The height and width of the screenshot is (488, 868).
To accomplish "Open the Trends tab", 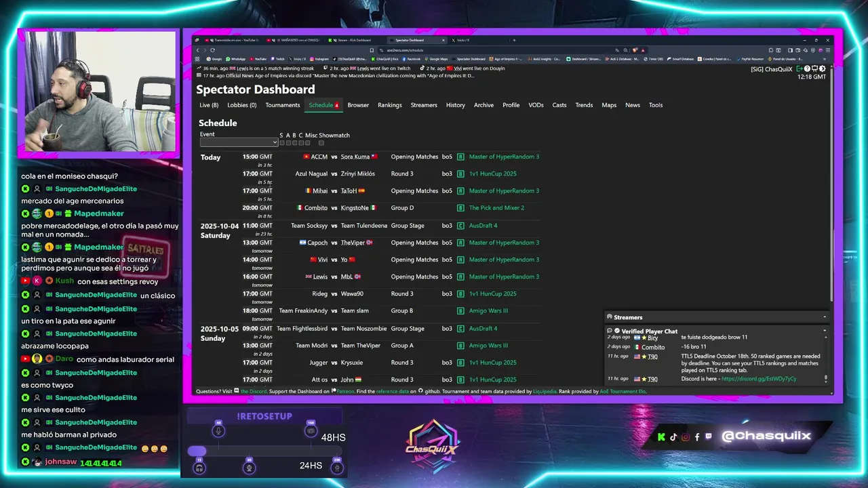I will (x=584, y=105).
